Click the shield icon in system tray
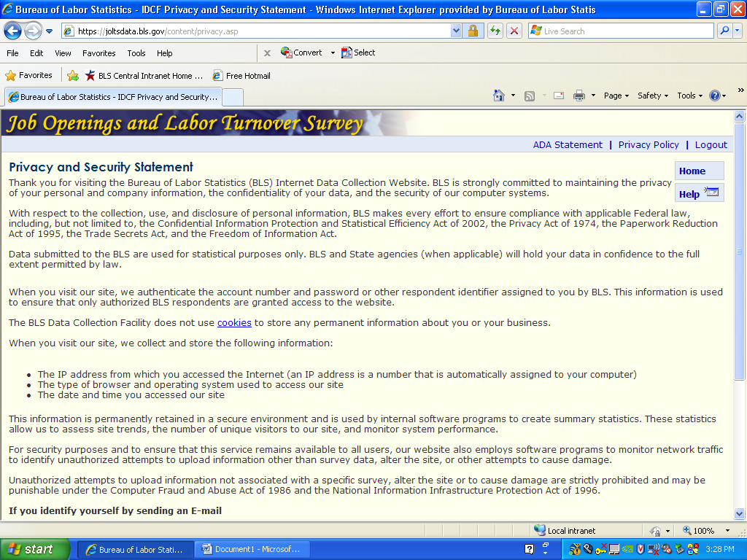Viewport: 747px width, 560px height. [x=640, y=550]
